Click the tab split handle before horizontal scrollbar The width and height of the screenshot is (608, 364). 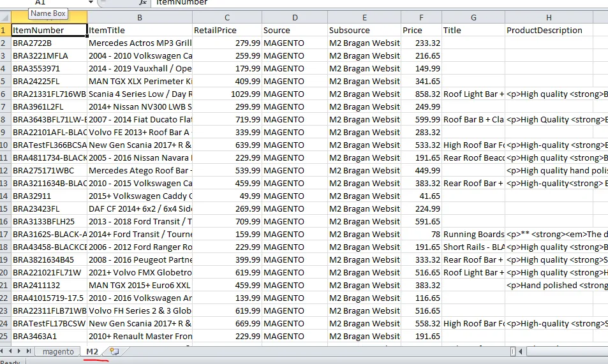coord(512,351)
